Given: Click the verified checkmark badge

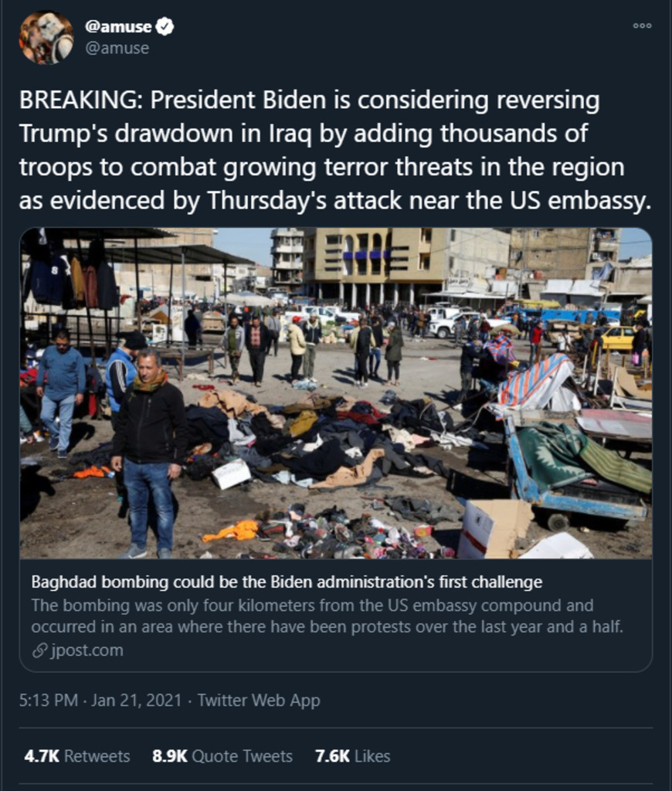Looking at the screenshot, I should coord(165,26).
